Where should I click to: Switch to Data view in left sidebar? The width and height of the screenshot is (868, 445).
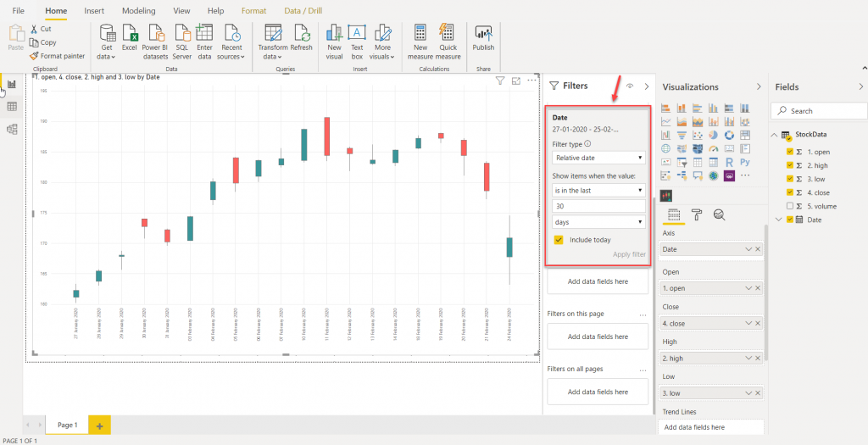(12, 107)
